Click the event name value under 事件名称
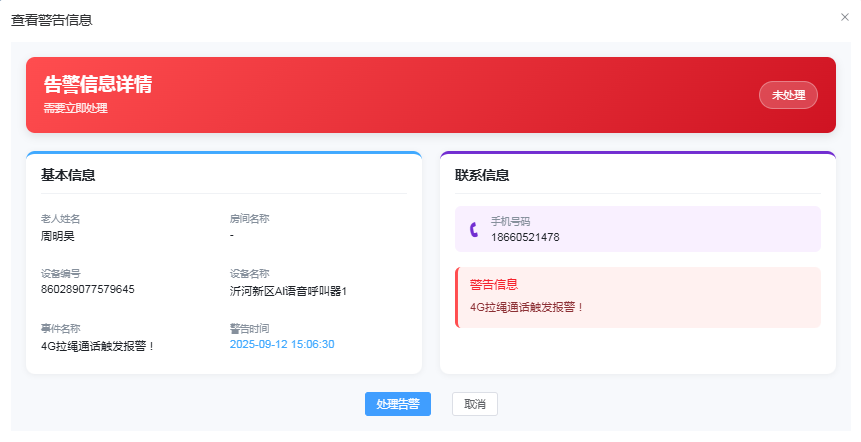This screenshot has width=861, height=442. click(x=98, y=346)
